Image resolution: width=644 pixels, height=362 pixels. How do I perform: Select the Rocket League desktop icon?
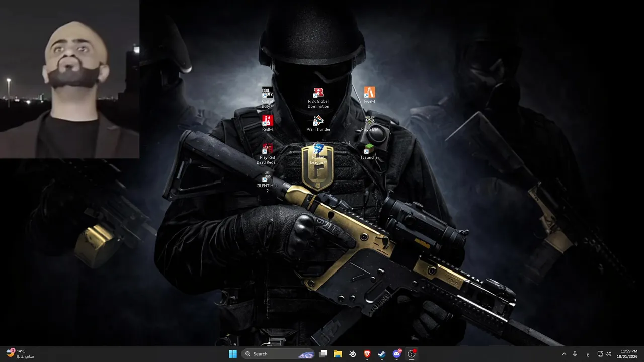pos(318,154)
